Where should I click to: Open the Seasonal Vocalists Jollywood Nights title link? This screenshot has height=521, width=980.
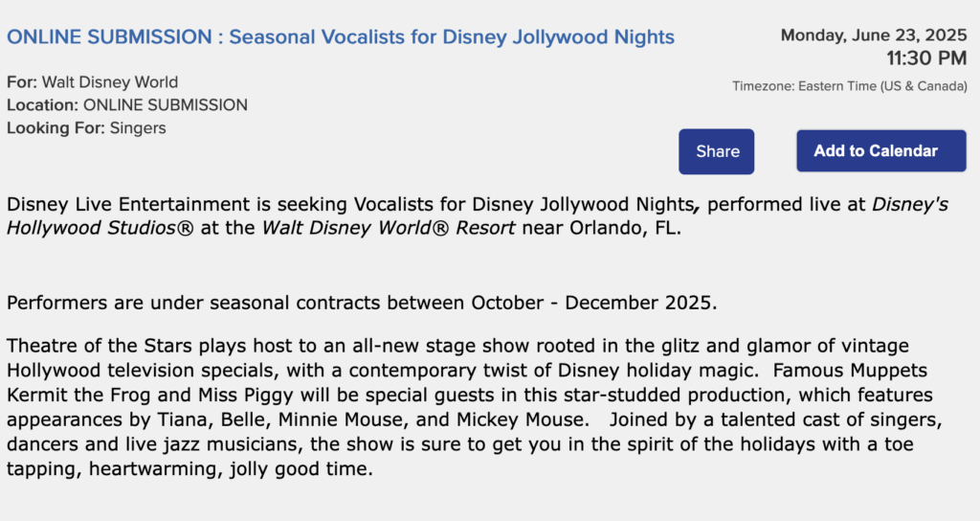pos(341,37)
